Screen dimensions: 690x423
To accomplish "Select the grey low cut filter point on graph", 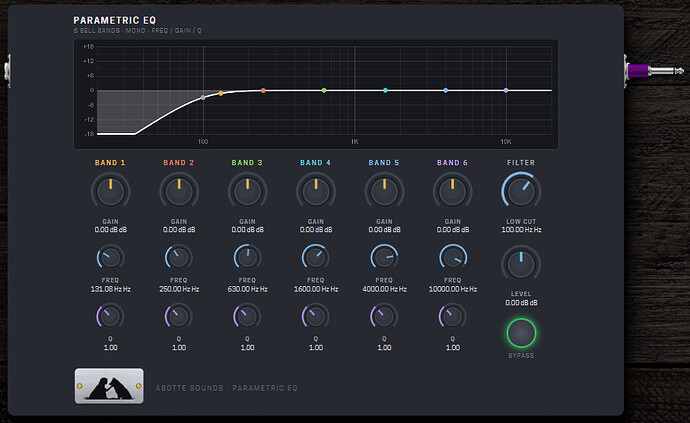I will pyautogui.click(x=203, y=97).
